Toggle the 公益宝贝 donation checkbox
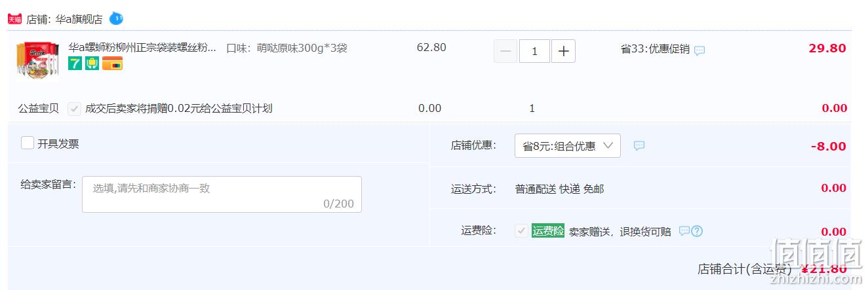868x290 pixels. (x=74, y=108)
